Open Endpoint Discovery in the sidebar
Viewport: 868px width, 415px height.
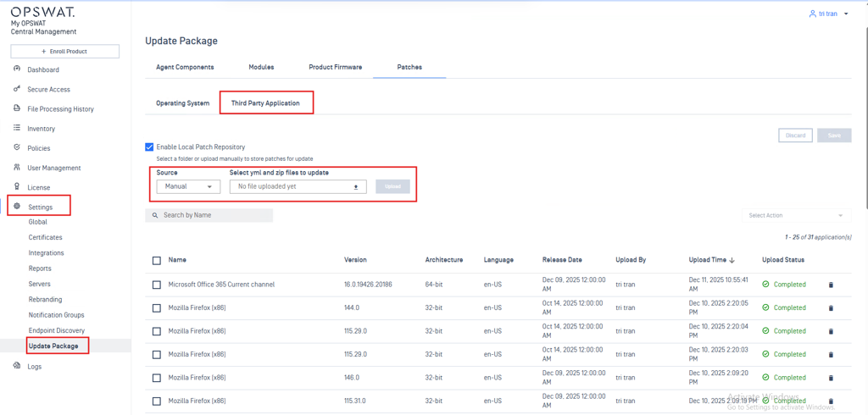(57, 330)
